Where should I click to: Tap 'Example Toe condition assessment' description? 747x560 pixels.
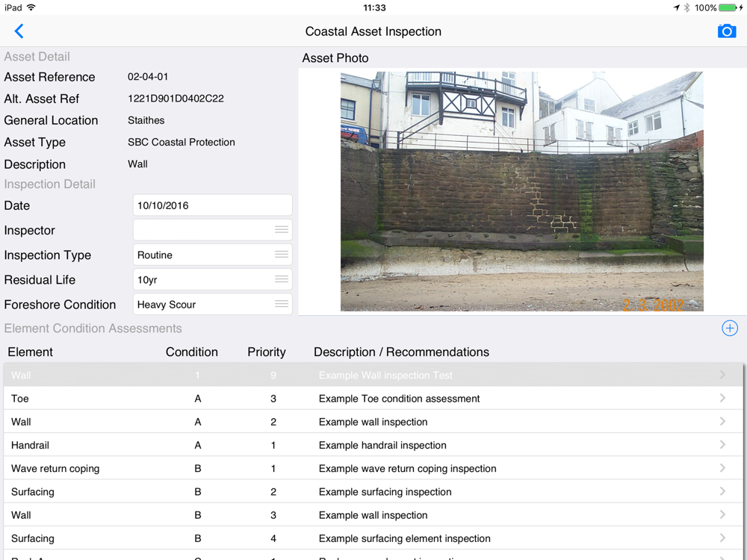(399, 399)
